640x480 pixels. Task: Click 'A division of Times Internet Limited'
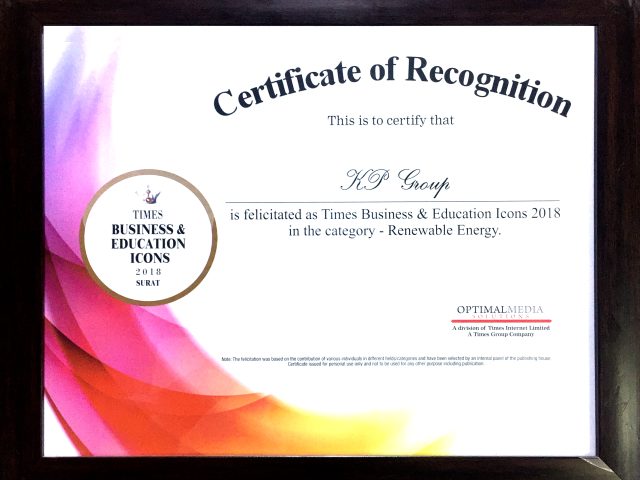tap(501, 328)
